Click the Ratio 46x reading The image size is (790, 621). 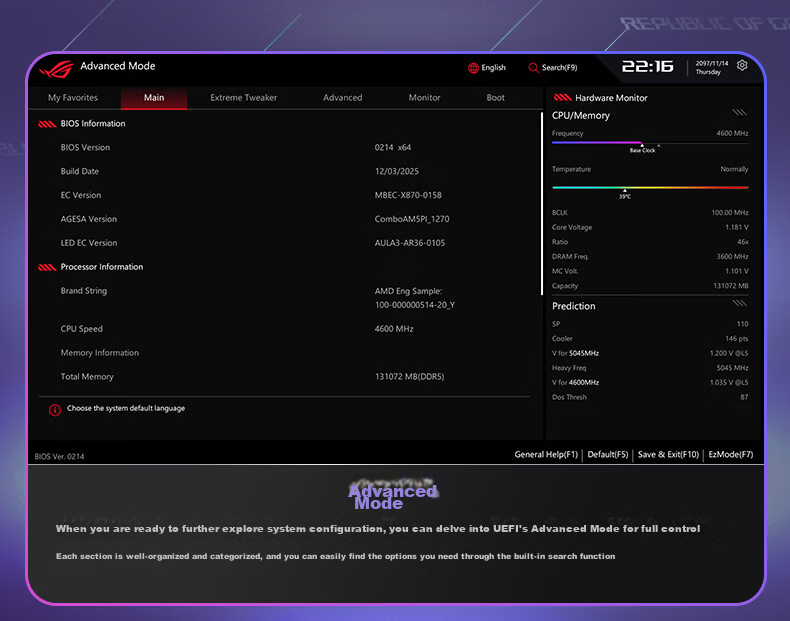click(x=650, y=242)
